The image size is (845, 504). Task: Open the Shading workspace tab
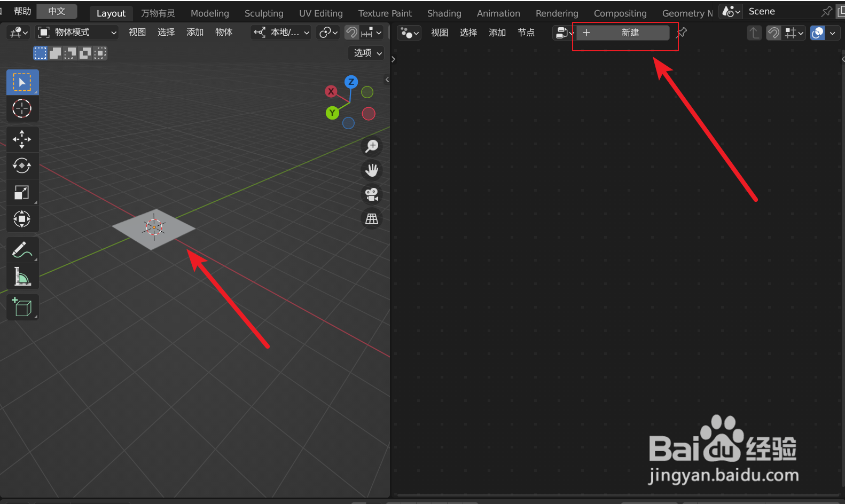pos(444,13)
